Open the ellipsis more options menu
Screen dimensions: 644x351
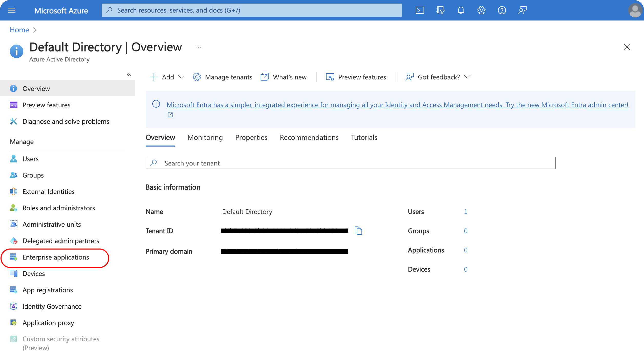[198, 47]
